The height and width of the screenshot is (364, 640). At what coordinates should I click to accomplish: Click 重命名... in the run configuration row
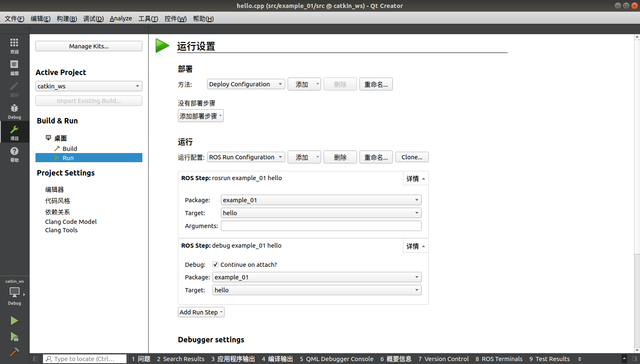(376, 157)
